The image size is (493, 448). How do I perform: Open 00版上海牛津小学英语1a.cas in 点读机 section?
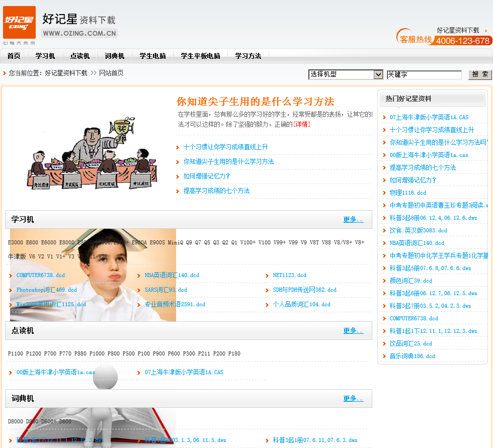(55, 372)
